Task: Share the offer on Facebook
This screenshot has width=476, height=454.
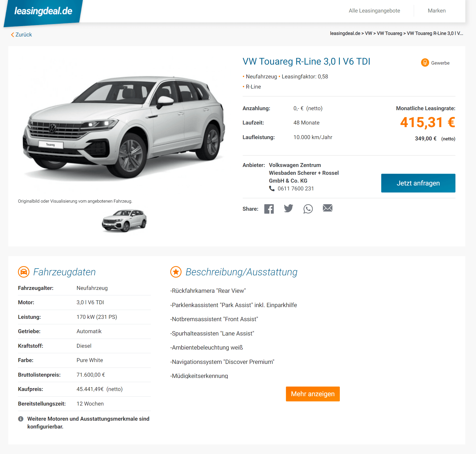Action: tap(269, 209)
